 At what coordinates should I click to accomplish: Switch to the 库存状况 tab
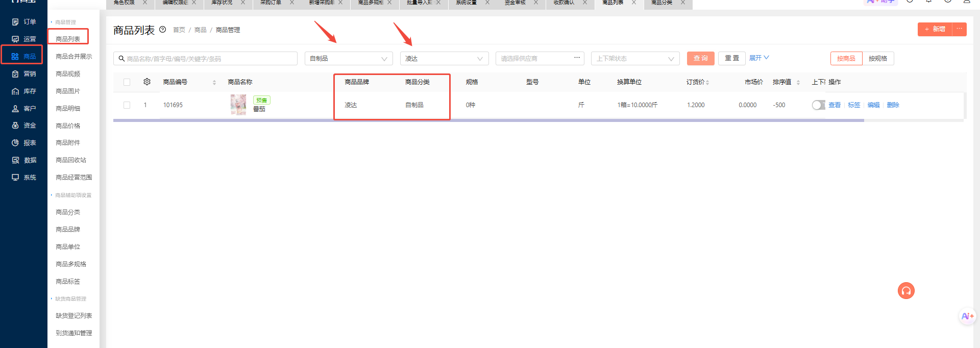223,3
